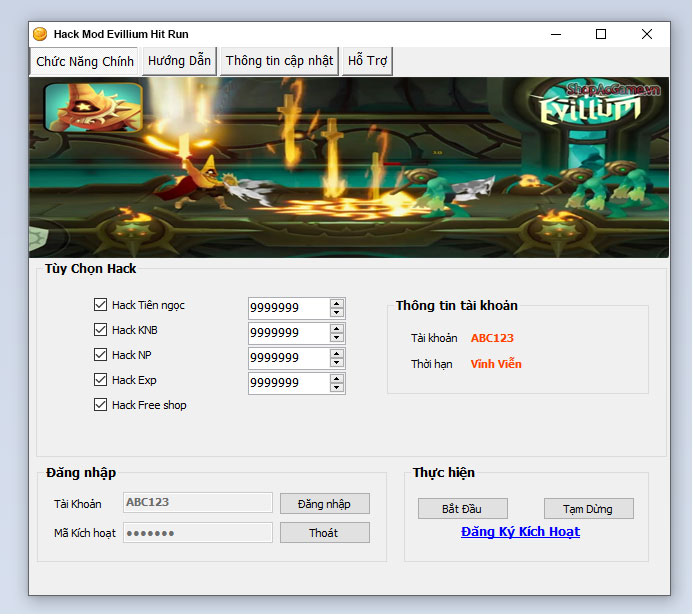Click the Vĩnh Viễn expiry text
Viewport: 693px width, 616px height.
point(496,364)
